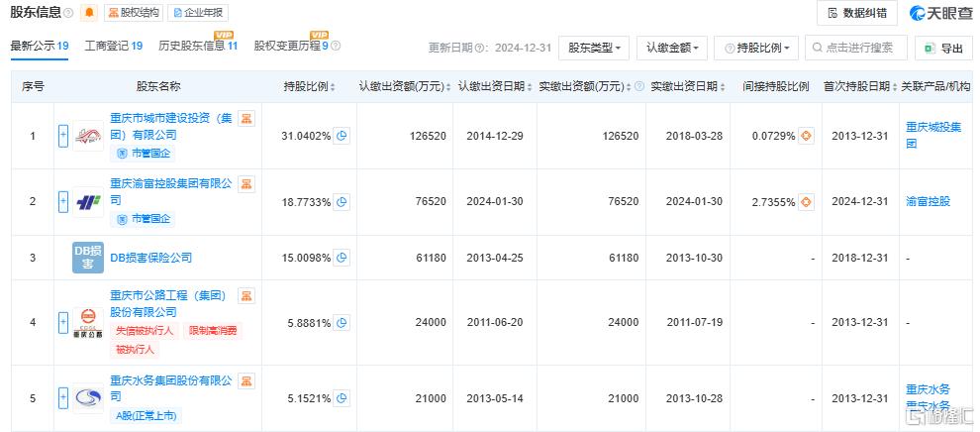Click the 股东名称 column header

(x=158, y=87)
